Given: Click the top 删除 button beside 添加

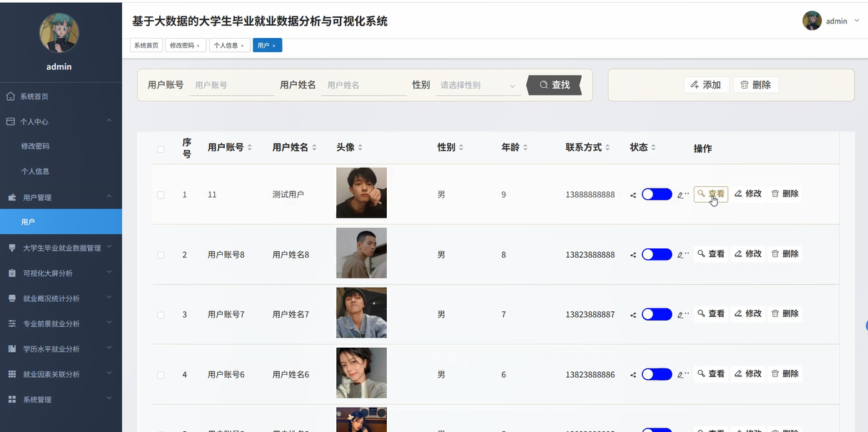Looking at the screenshot, I should point(756,85).
